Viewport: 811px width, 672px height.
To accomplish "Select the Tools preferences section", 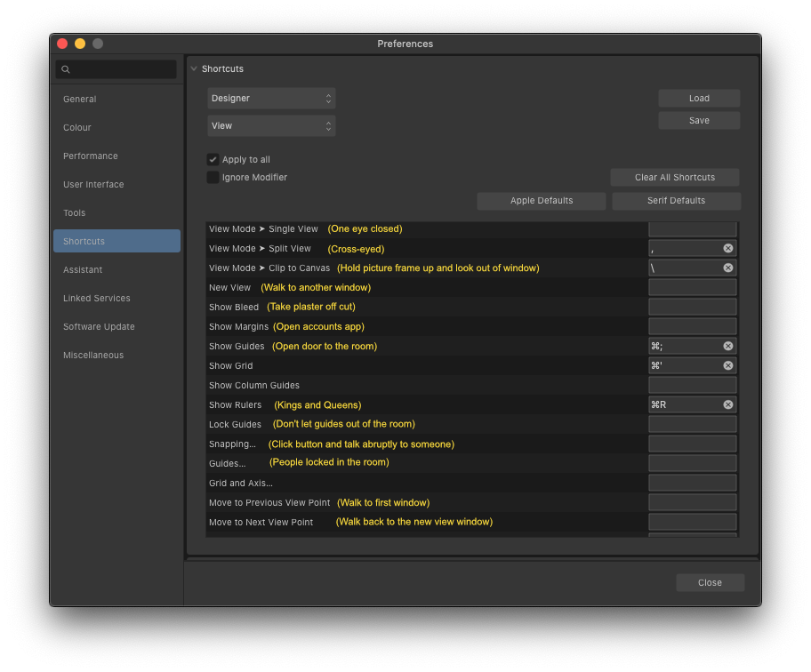I will (74, 212).
